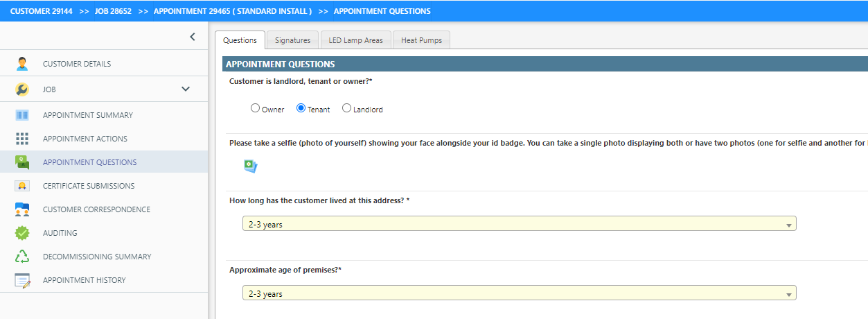Click the Appointment Actions grid icon
868x319 pixels.
point(22,139)
